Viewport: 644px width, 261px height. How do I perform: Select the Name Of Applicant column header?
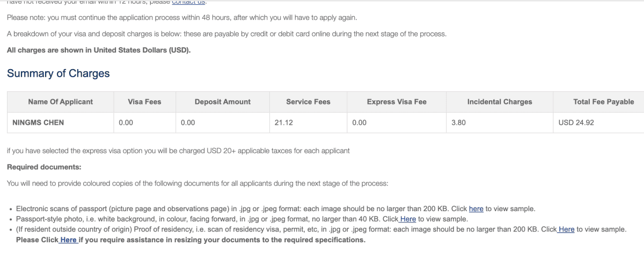pyautogui.click(x=61, y=101)
